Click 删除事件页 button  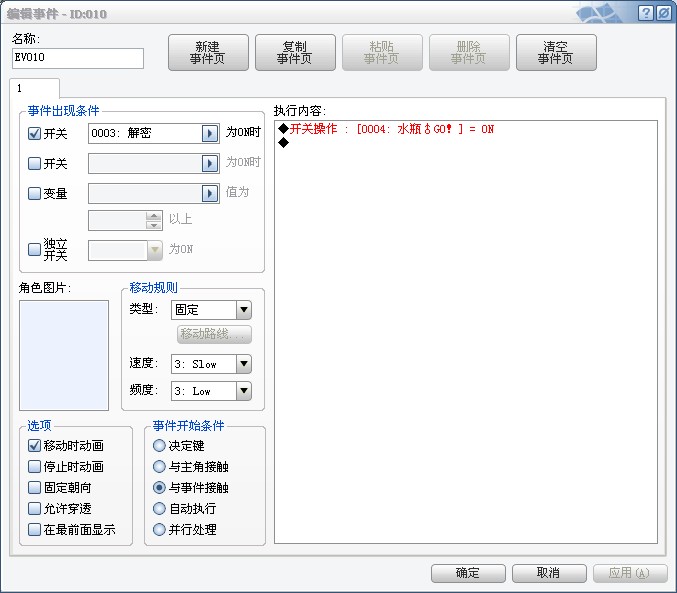[469, 53]
